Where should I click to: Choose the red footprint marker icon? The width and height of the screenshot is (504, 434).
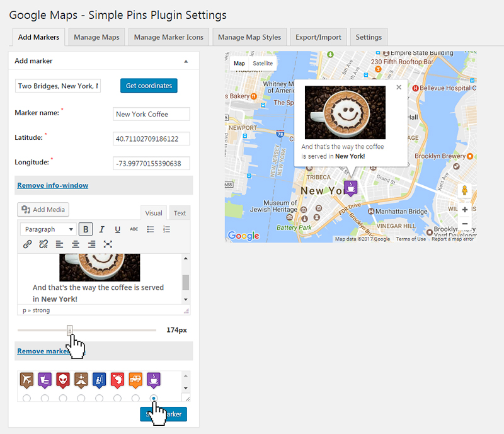pyautogui.click(x=117, y=380)
